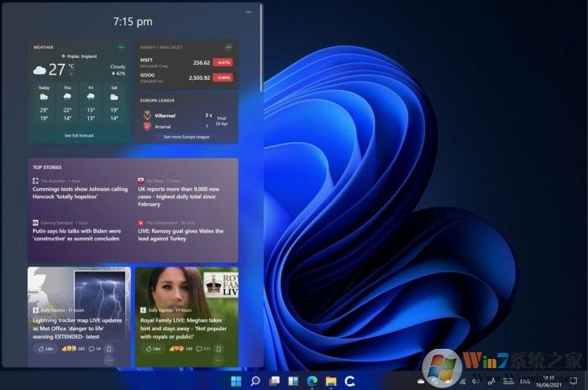Open the Money Watchlist widget options menu
The image size is (588, 390).
[x=228, y=47]
